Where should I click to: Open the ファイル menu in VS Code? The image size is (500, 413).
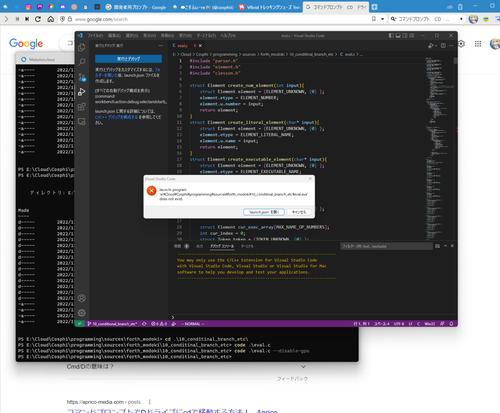click(95, 35)
